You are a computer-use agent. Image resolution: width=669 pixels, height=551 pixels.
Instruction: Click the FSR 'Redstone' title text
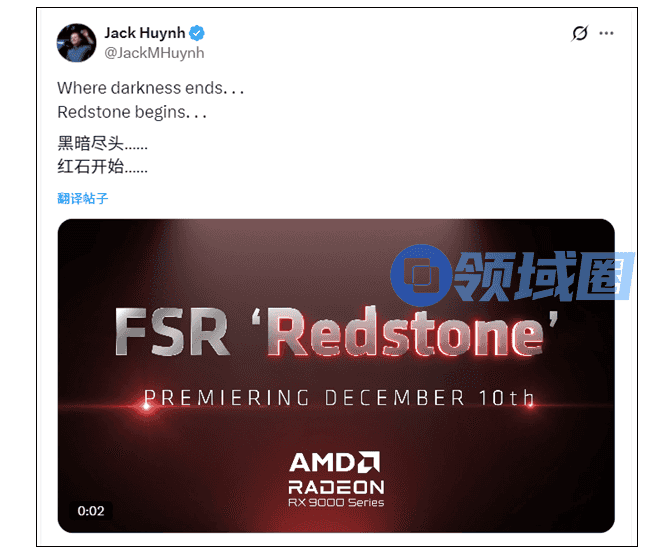(336, 332)
